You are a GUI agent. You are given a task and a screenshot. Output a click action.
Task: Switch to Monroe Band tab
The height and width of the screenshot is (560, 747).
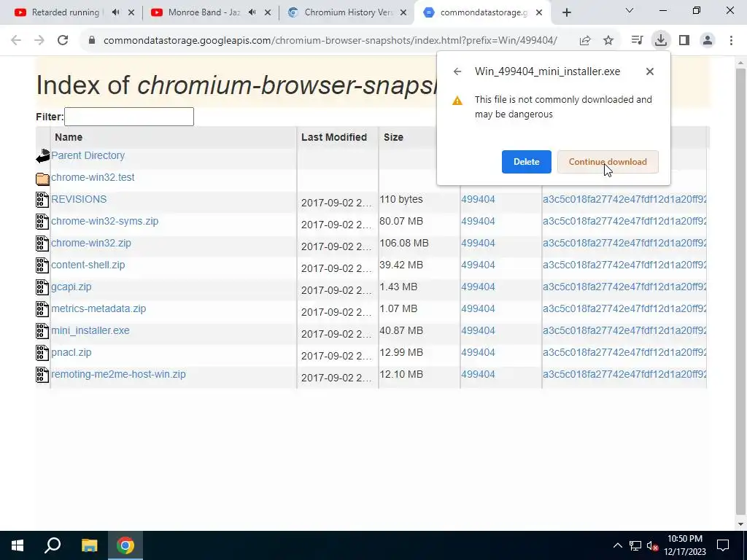[x=204, y=12]
